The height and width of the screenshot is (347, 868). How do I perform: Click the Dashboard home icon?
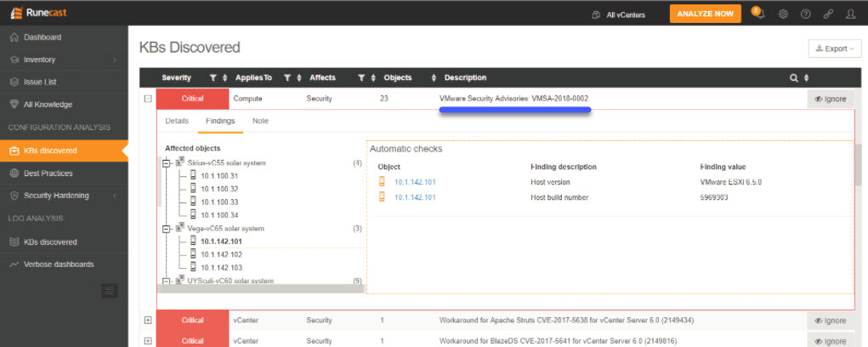pos(15,37)
